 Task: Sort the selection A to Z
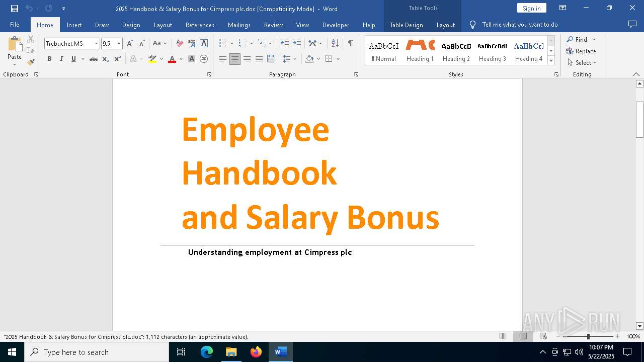click(335, 43)
